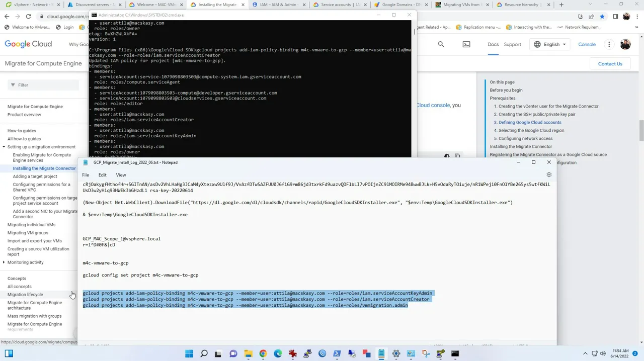Click the sidebar Filter input field
This screenshot has height=361, width=644.
pos(43,85)
